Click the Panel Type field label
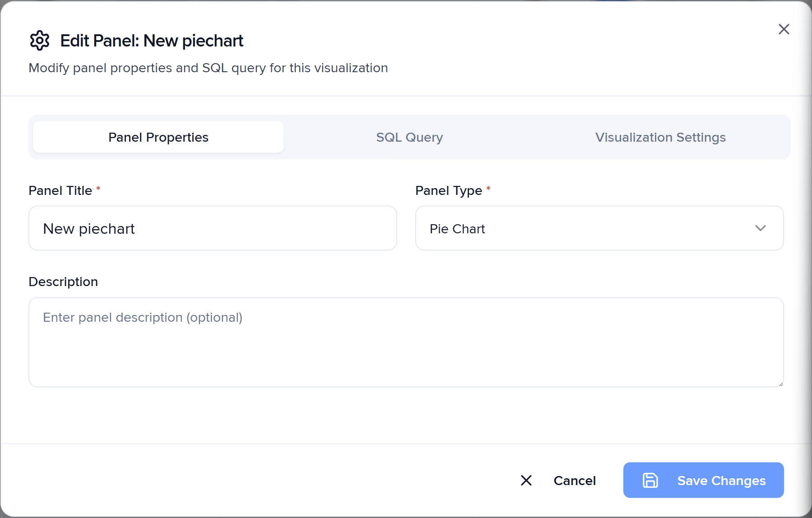 pos(448,190)
